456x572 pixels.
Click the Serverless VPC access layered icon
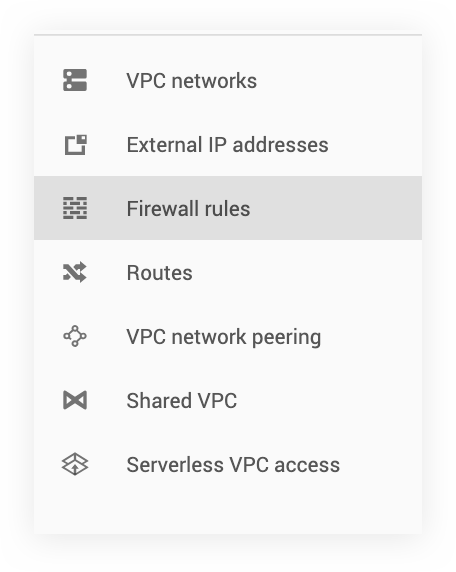[x=75, y=464]
